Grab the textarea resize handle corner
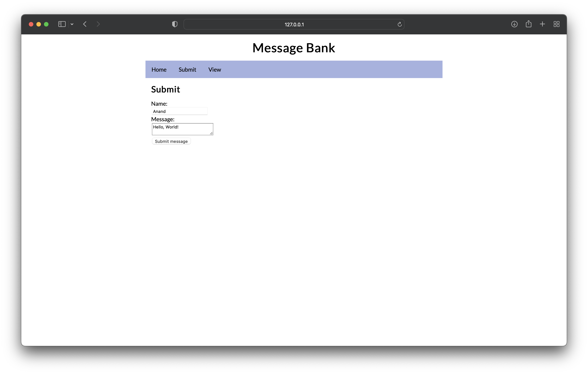Screen dimensions: 588x374 (x=211, y=133)
